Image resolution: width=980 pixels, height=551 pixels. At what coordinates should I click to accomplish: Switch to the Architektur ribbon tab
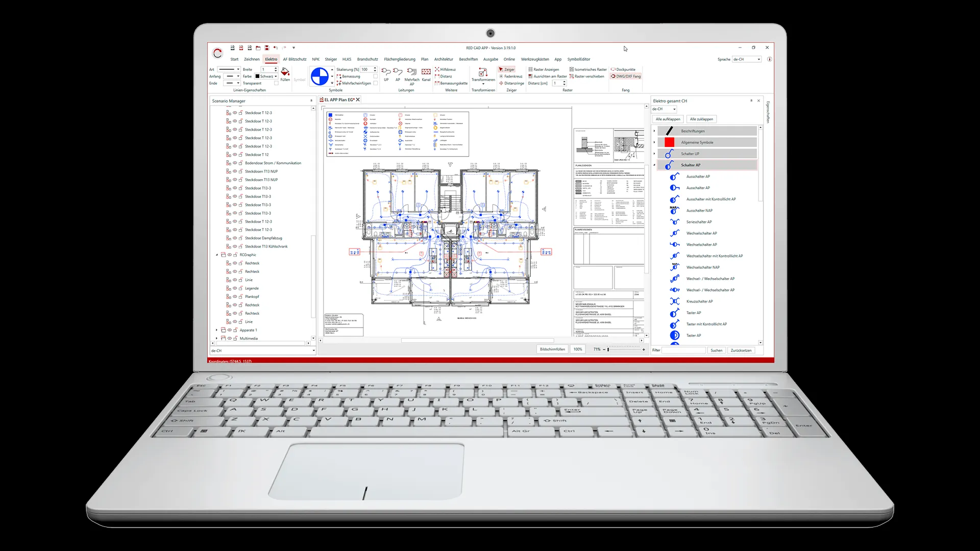coord(444,59)
